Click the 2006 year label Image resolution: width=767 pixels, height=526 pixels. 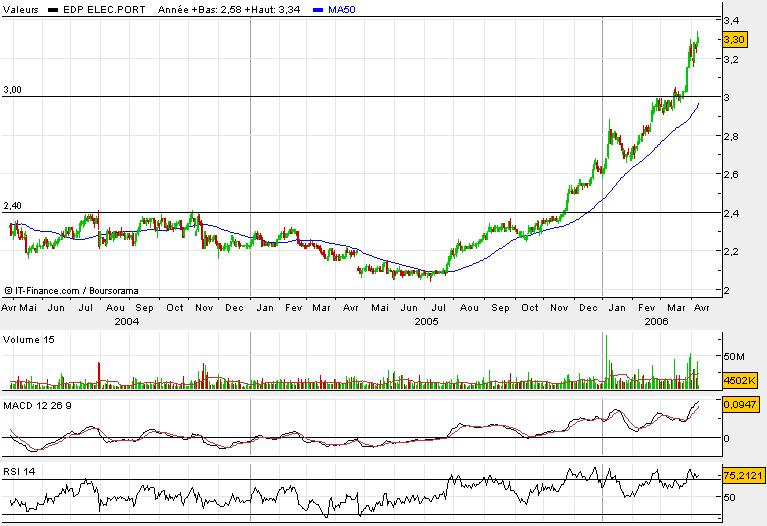[656, 321]
